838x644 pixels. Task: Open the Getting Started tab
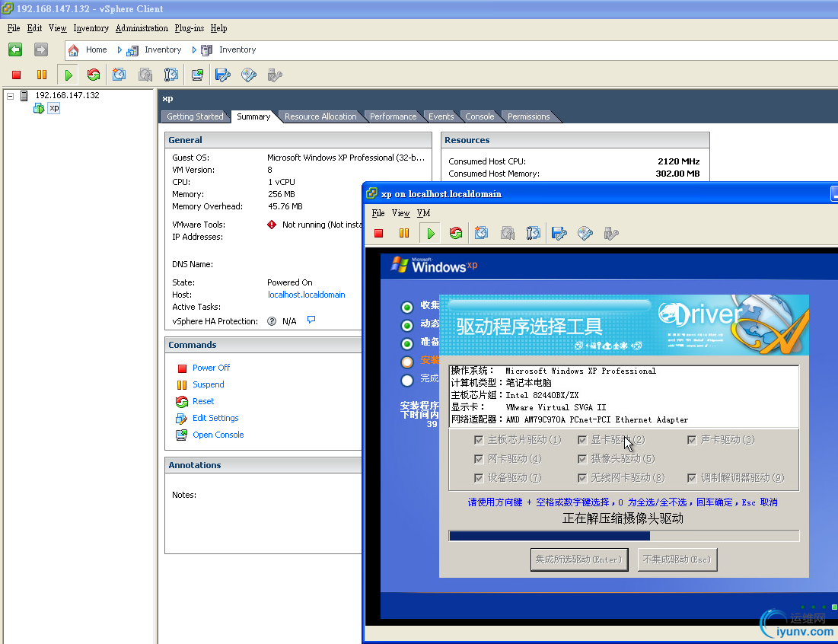(x=195, y=116)
